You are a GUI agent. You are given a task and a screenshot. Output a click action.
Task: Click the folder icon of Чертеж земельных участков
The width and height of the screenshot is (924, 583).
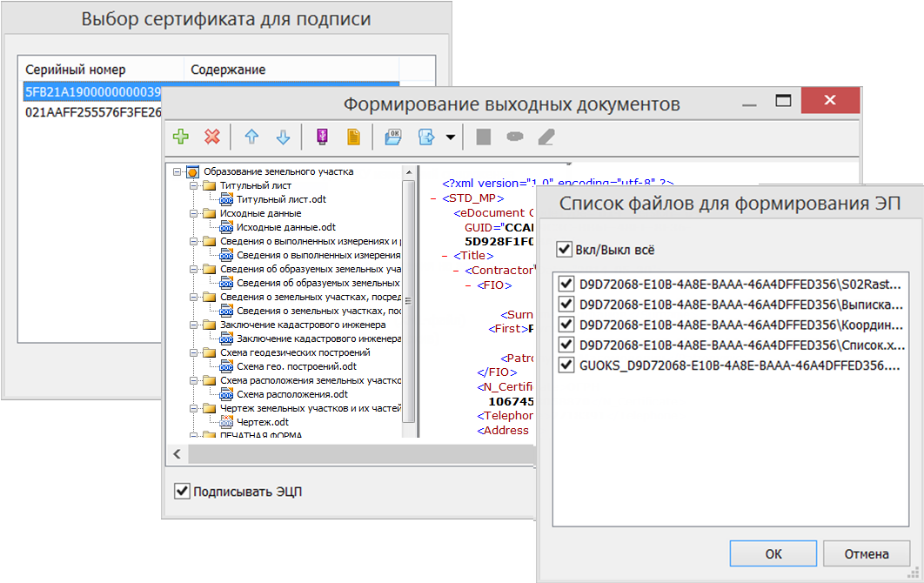(209, 408)
